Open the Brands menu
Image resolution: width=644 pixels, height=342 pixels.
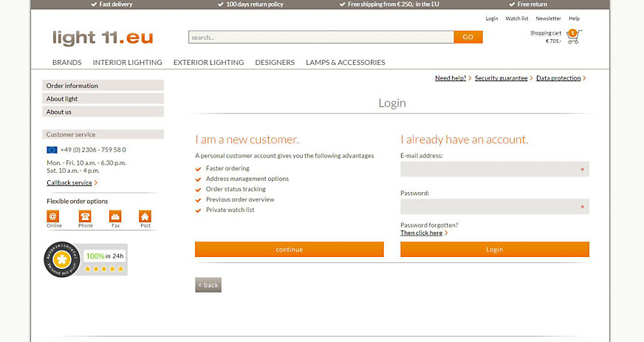tap(66, 63)
